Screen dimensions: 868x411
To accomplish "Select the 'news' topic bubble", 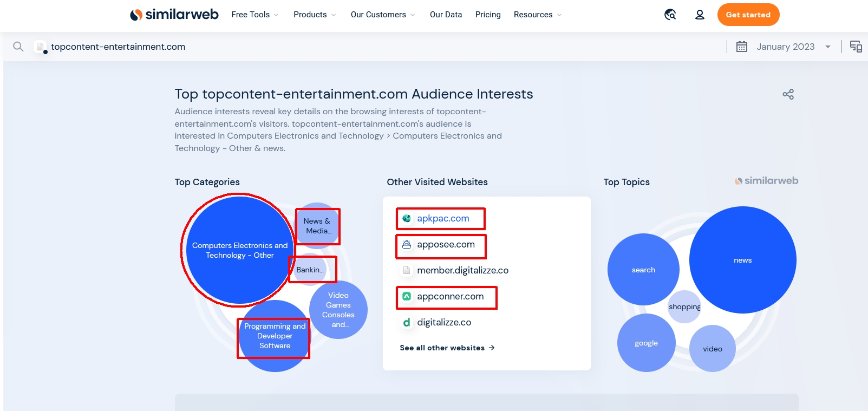I will click(x=742, y=260).
